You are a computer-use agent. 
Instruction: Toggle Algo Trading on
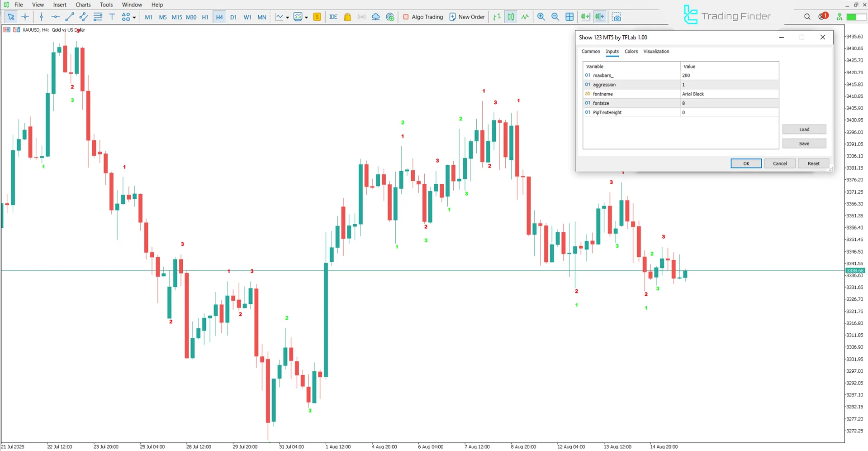click(422, 17)
